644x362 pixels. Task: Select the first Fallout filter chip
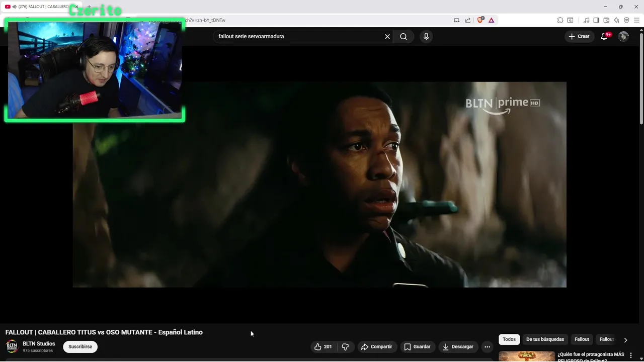[x=582, y=339]
